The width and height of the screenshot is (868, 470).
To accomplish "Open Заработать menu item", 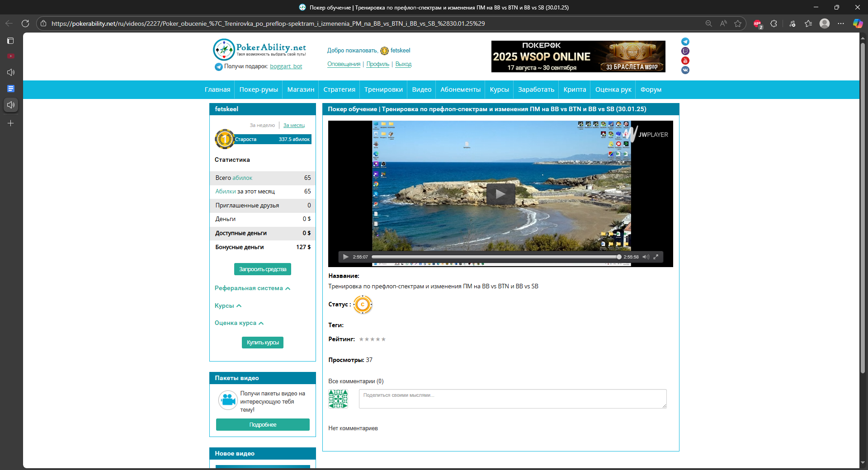I will (x=536, y=89).
